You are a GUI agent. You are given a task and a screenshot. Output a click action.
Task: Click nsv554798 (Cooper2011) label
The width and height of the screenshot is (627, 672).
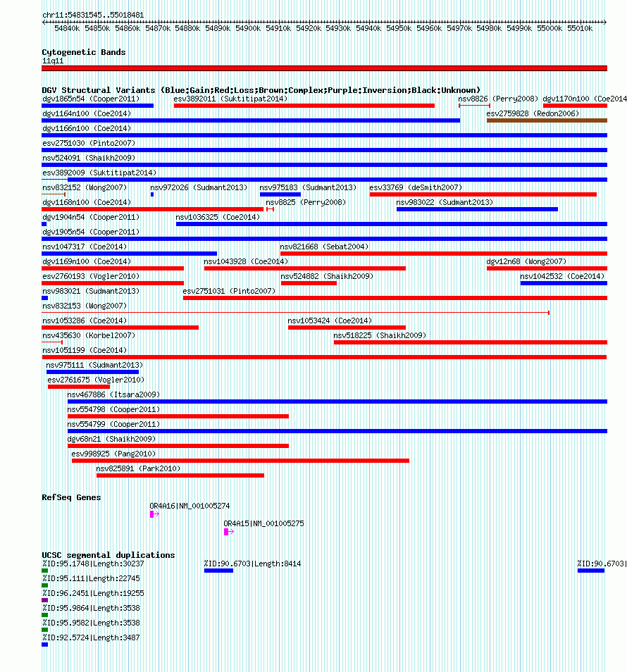coord(113,409)
